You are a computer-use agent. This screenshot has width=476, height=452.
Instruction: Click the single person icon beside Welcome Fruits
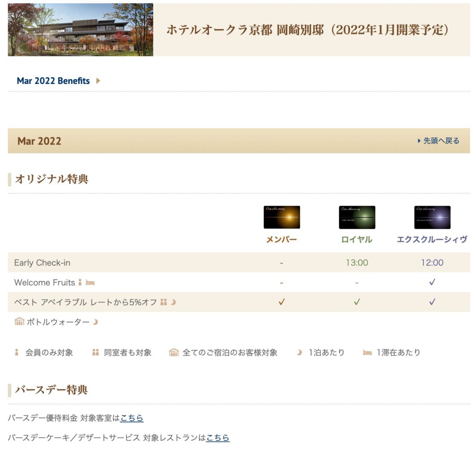pyautogui.click(x=80, y=282)
